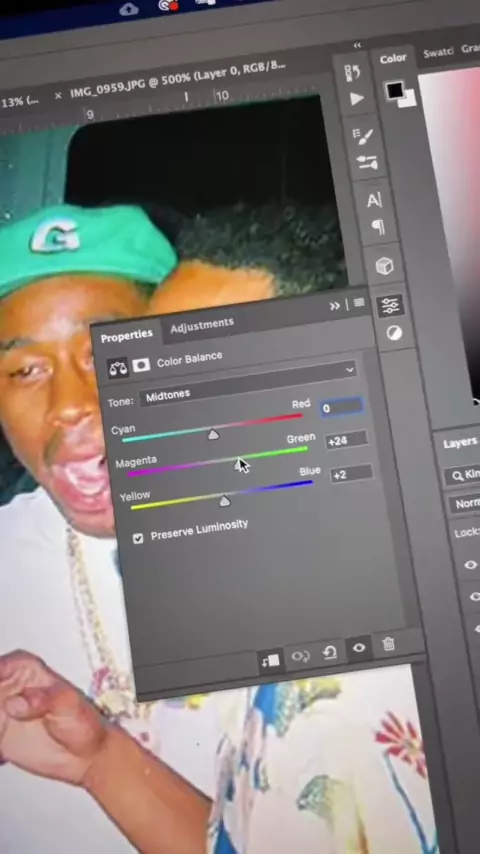Open the Character panel icon
The width and height of the screenshot is (480, 854).
tap(374, 200)
